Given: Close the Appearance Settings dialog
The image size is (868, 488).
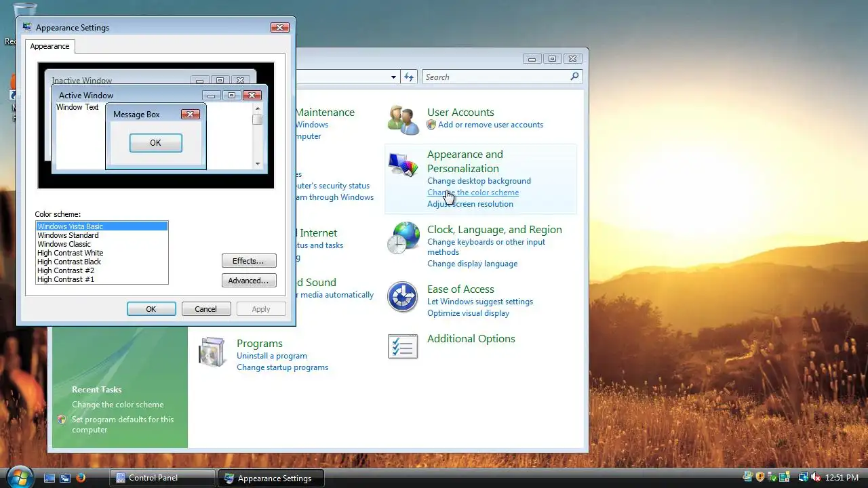Looking at the screenshot, I should (x=280, y=28).
